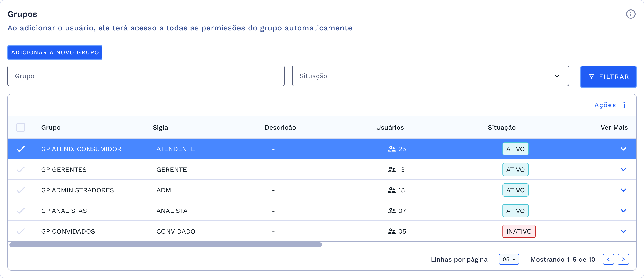Click the users icon next to 05 on GP CONVIDADOS
The image size is (644, 278).
[392, 231]
